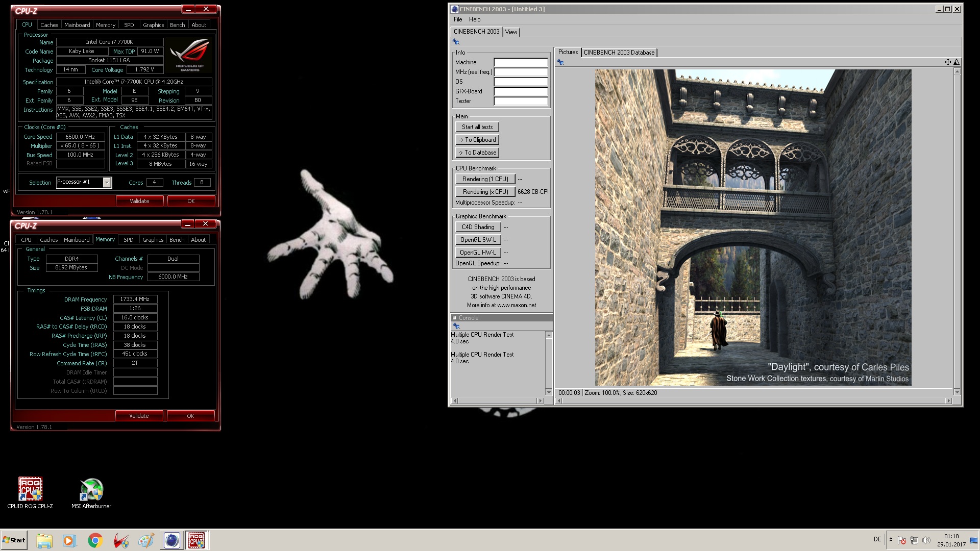Click the move arrows icon in Pictures panel
Viewport: 980px width, 551px height.
948,62
